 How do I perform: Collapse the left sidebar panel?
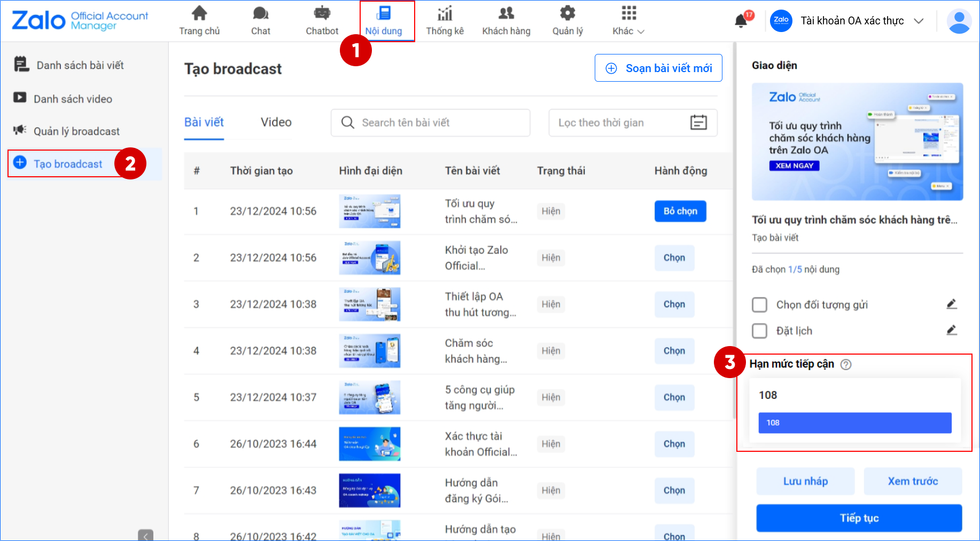click(145, 535)
